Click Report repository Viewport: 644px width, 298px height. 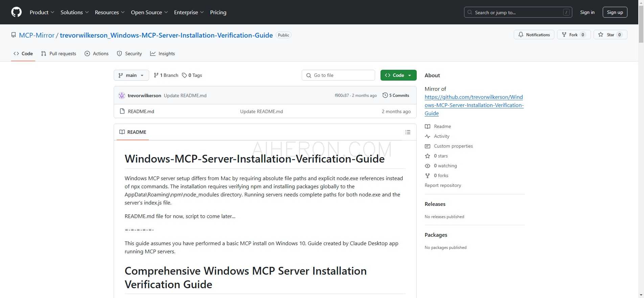(x=443, y=185)
